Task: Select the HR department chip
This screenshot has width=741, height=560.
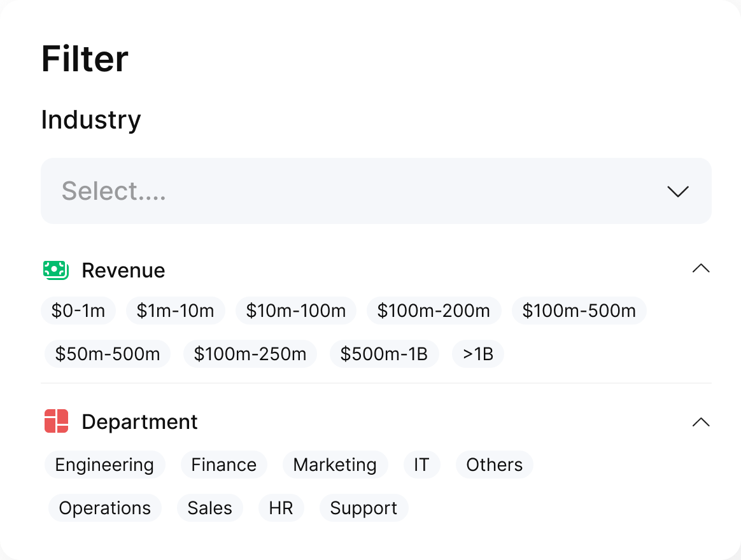Action: [281, 508]
